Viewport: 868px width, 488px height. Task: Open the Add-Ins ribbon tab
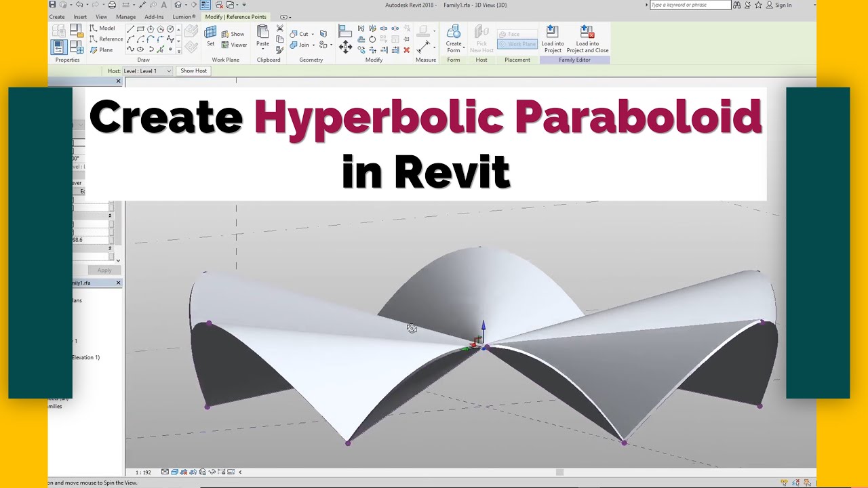tap(154, 17)
